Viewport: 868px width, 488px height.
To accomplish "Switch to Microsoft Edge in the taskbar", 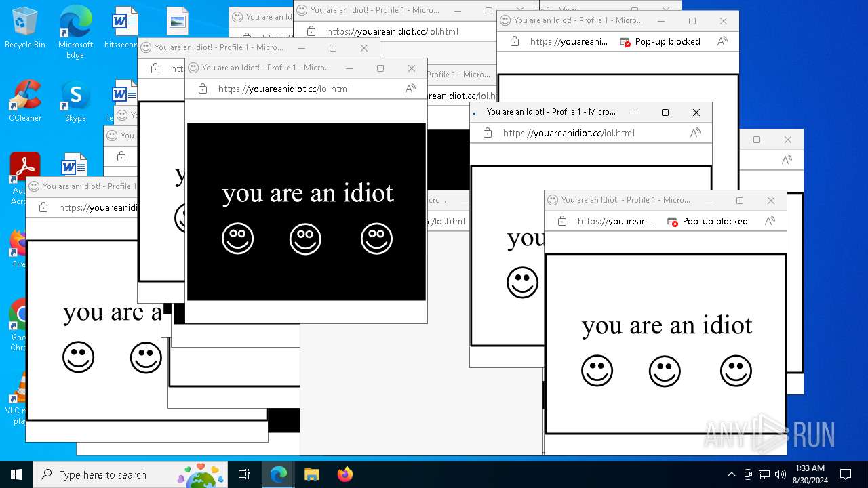I will tap(279, 474).
